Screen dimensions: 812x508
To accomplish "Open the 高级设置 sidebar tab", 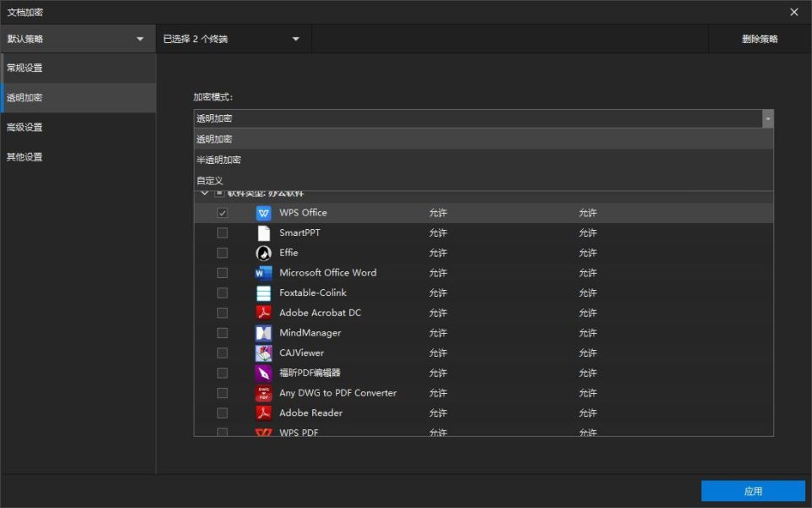I will (78, 128).
